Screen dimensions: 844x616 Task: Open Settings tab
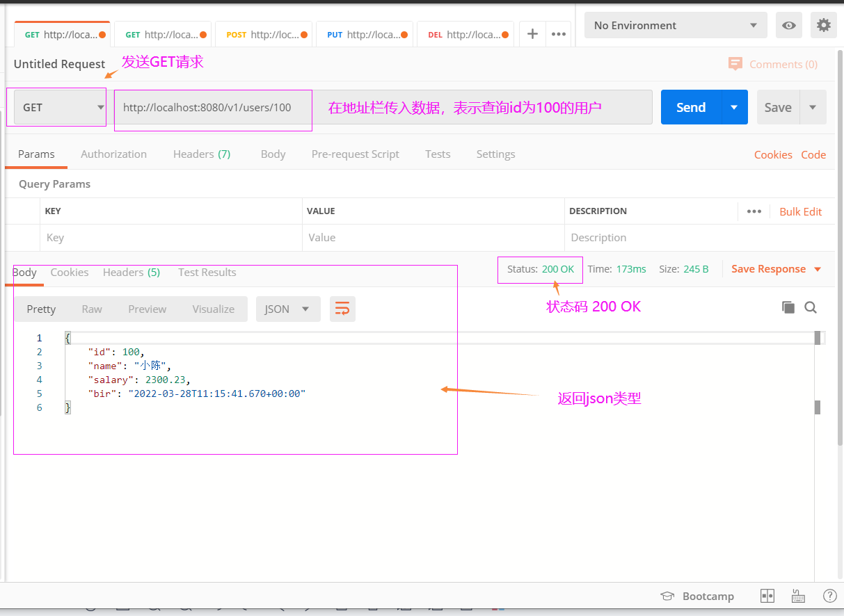(x=495, y=154)
